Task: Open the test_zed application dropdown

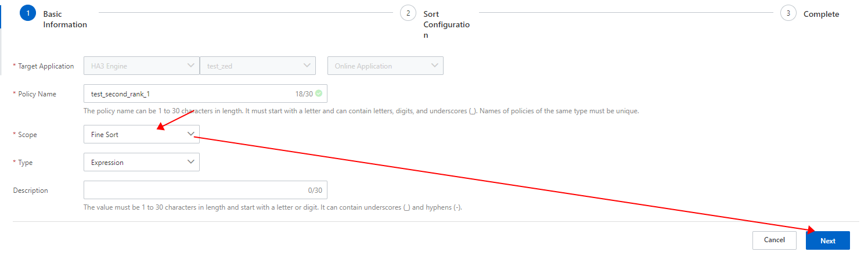Action: pos(257,66)
